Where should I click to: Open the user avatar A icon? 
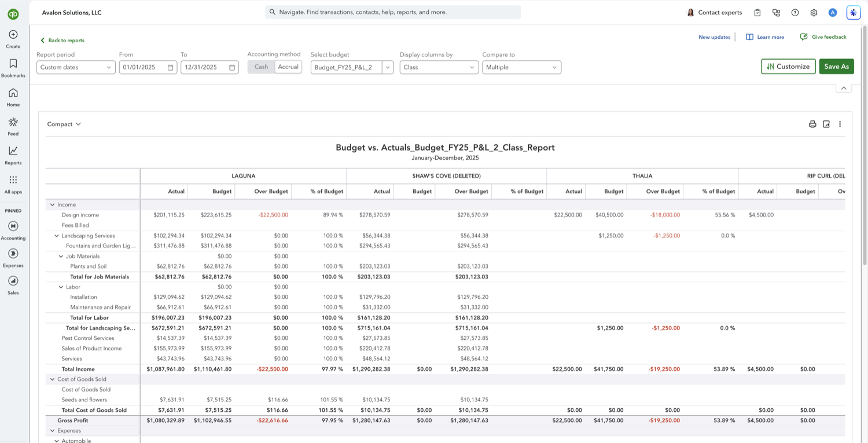[x=833, y=13]
